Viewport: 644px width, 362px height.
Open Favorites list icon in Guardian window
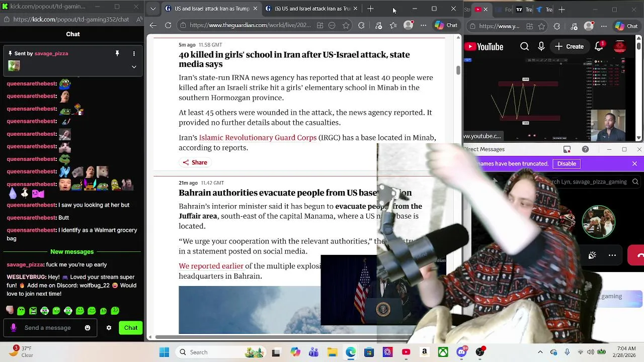(x=393, y=26)
